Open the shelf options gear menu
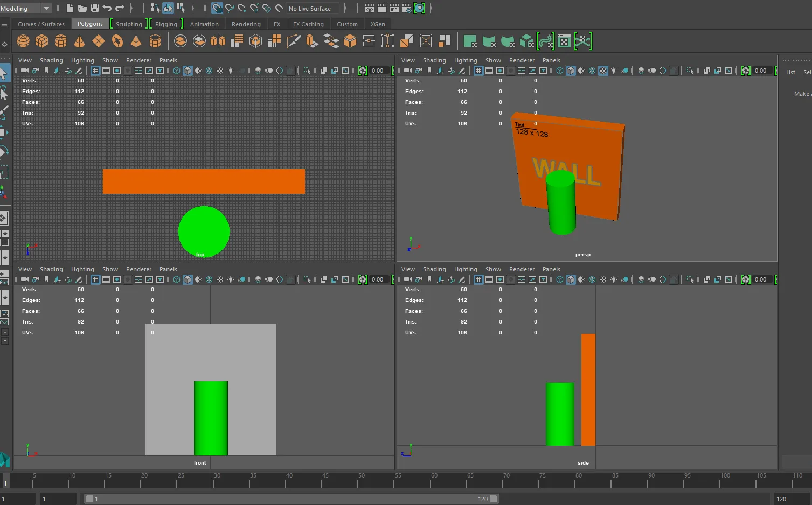Viewport: 812px width, 505px height. click(x=4, y=44)
